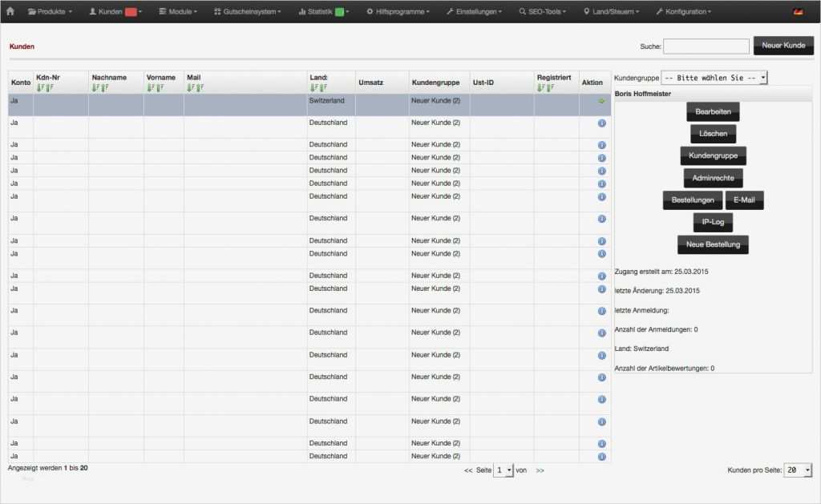821x504 pixels.
Task: Click green arrow icon in Switzerland row
Action: click(x=601, y=101)
